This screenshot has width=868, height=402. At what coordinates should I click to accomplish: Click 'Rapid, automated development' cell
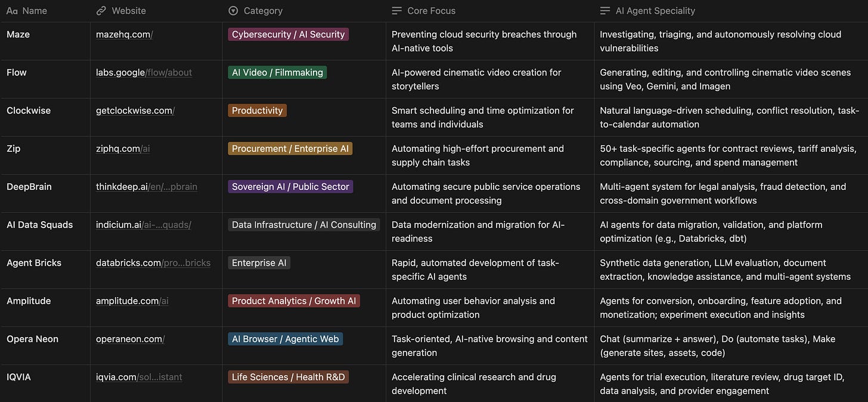tap(490, 270)
